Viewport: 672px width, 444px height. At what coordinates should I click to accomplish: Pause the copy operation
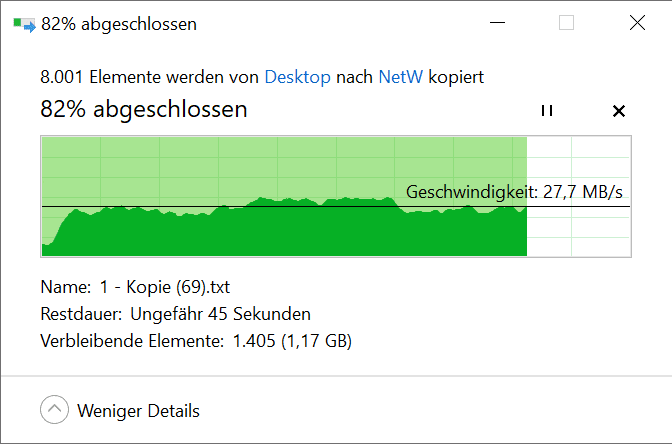[x=547, y=111]
